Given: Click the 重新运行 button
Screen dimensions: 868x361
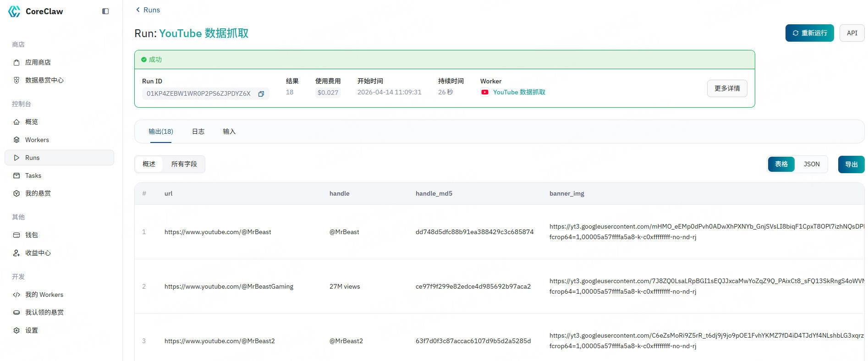Looking at the screenshot, I should click(x=809, y=33).
